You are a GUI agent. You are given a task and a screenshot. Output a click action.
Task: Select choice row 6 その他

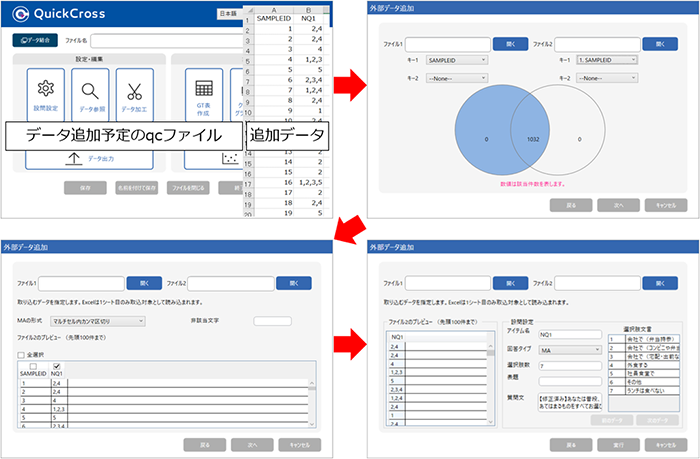(x=644, y=382)
